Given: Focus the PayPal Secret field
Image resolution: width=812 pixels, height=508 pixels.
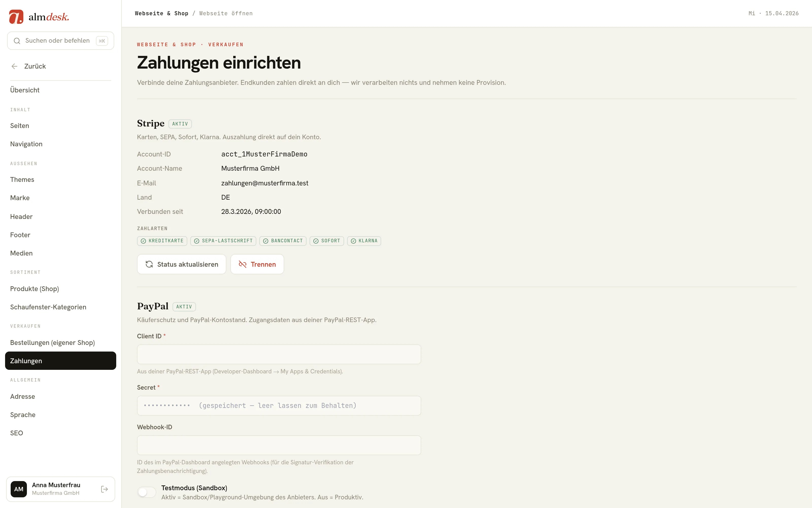Looking at the screenshot, I should tap(279, 406).
